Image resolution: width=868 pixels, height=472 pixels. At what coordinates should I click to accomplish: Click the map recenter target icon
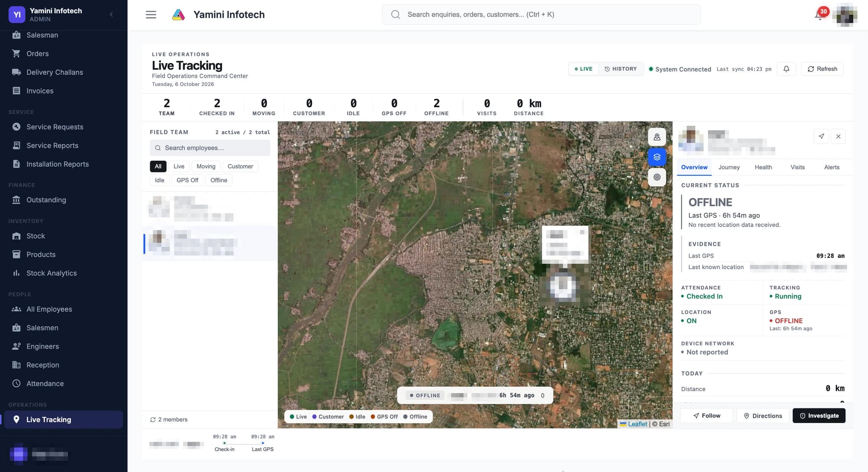[x=657, y=177]
